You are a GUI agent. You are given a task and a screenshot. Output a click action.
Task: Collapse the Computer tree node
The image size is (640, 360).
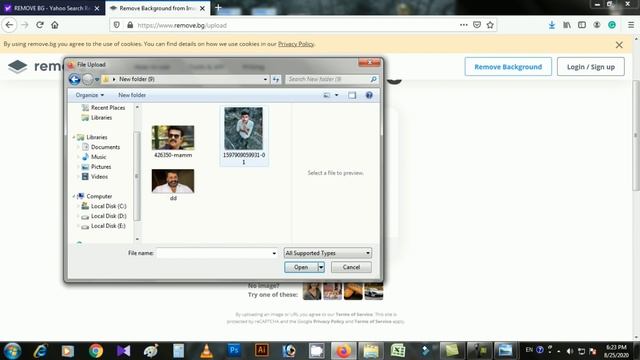(x=74, y=196)
